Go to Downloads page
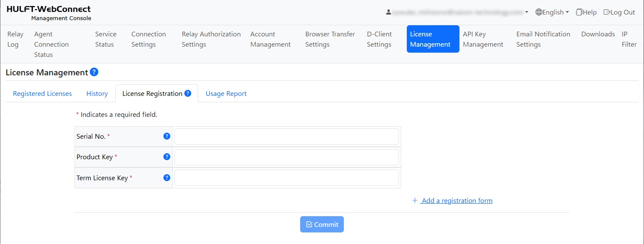 click(598, 34)
